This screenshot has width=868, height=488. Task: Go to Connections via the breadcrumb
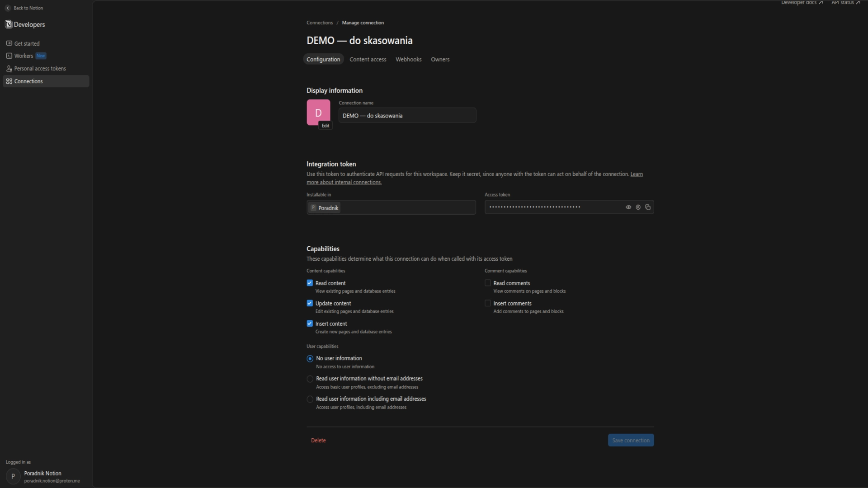tap(320, 23)
